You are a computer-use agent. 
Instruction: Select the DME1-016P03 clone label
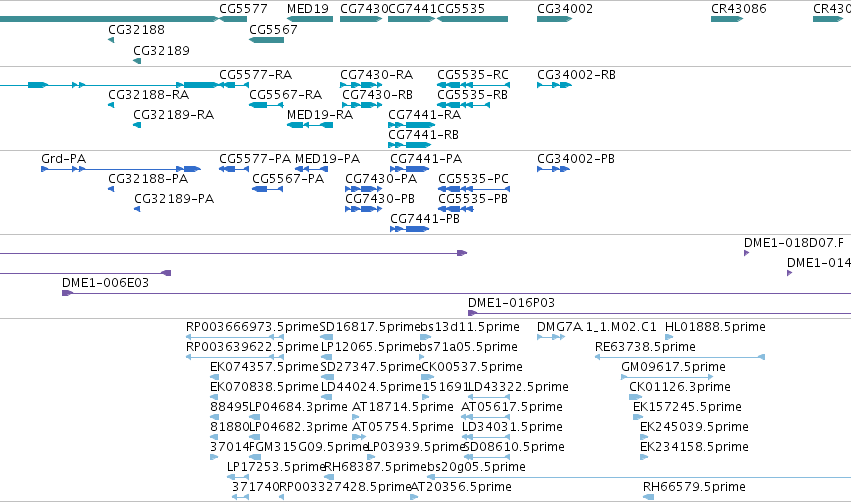tap(511, 303)
